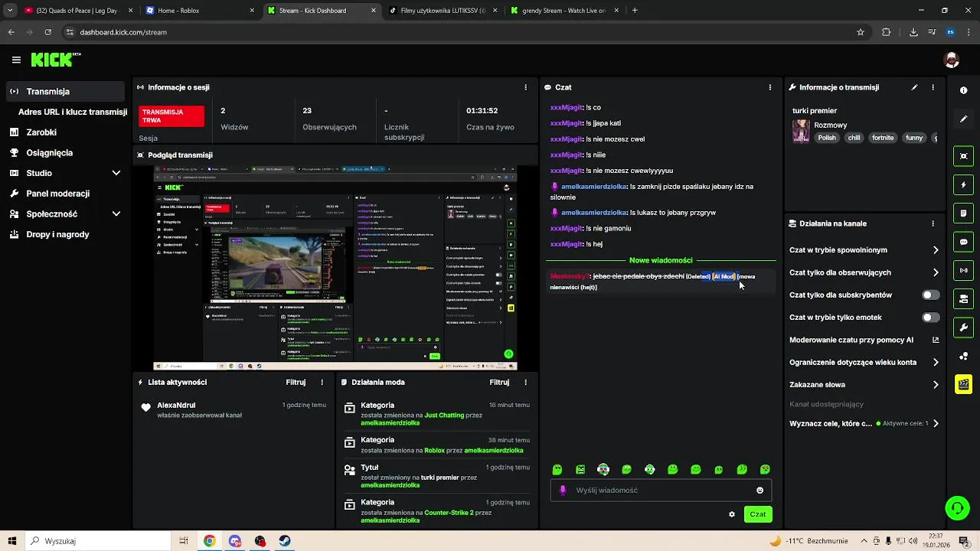This screenshot has height=551, width=980.
Task: Click the Rozmowy category thumbnail image
Action: coord(801,131)
